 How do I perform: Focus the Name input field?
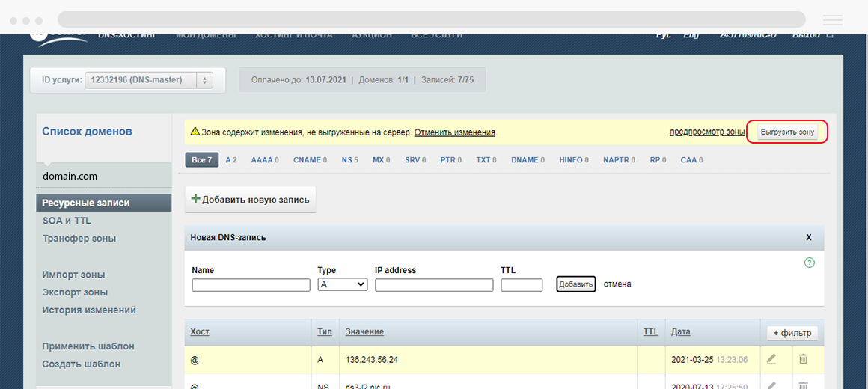pos(251,284)
